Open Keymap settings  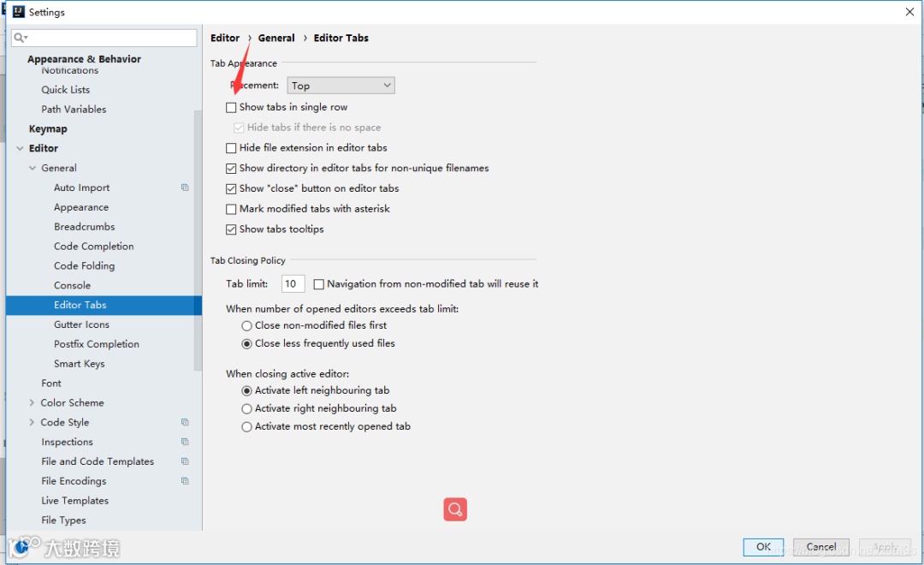click(48, 128)
